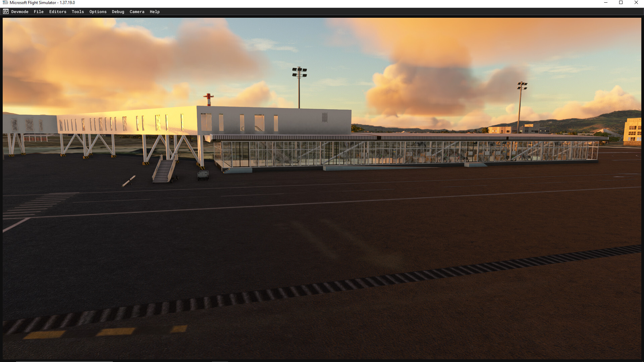Minimize the Flight Simulator window
644x362 pixels.
coord(606,2)
